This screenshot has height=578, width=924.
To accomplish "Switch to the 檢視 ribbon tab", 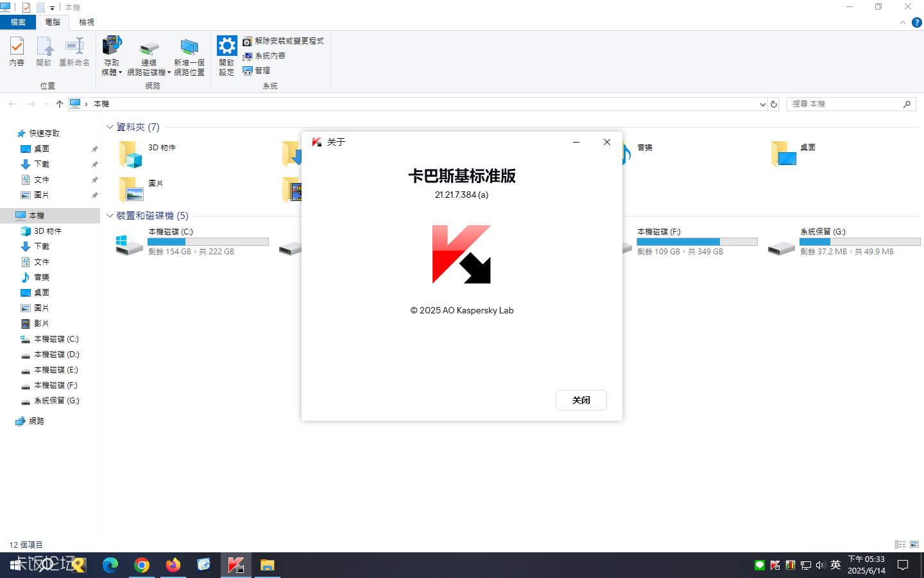I will 87,22.
